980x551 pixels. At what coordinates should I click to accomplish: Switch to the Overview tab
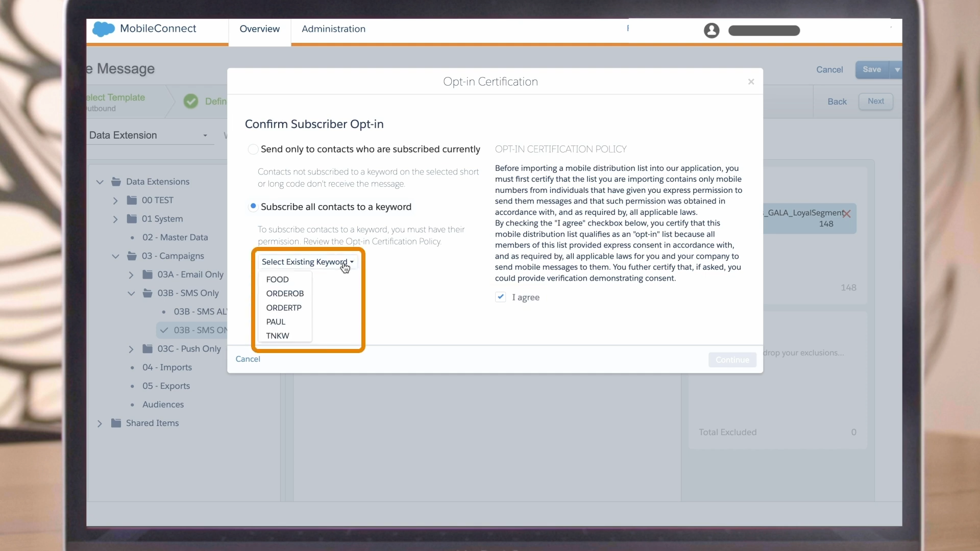(x=260, y=29)
